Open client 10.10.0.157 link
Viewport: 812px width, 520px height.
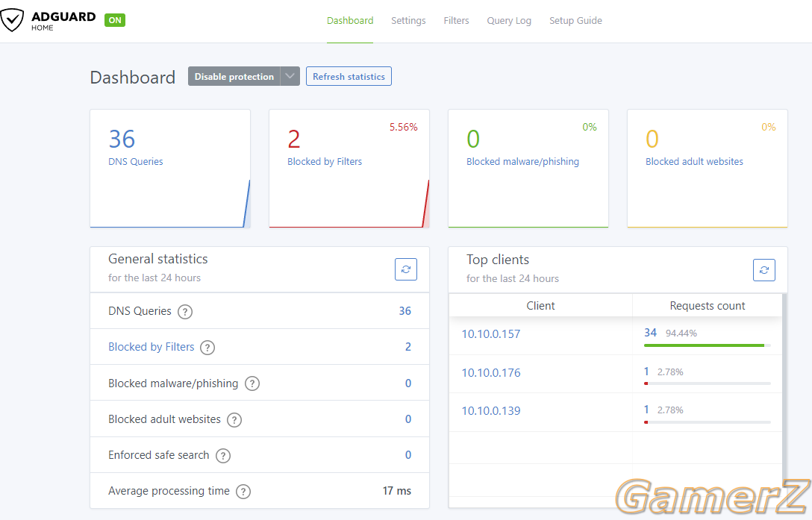point(491,334)
